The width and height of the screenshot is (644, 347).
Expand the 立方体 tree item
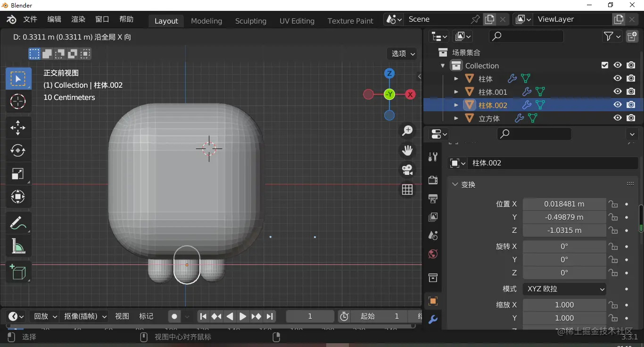(456, 118)
